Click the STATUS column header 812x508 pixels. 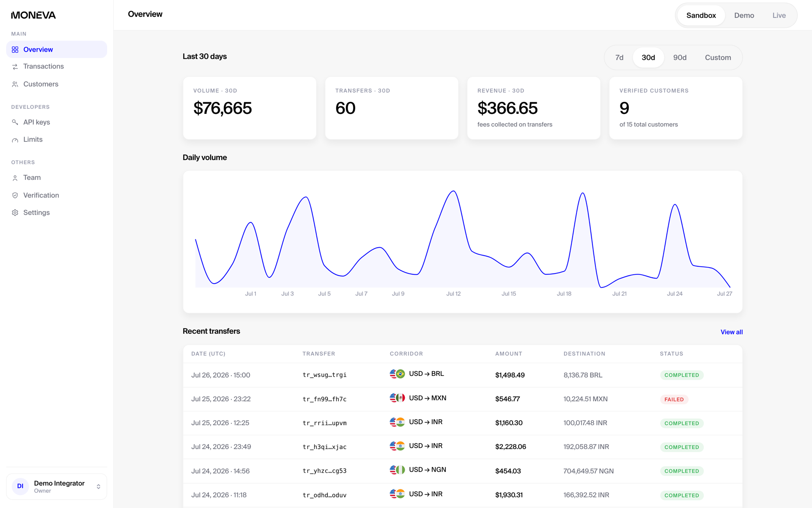click(672, 353)
